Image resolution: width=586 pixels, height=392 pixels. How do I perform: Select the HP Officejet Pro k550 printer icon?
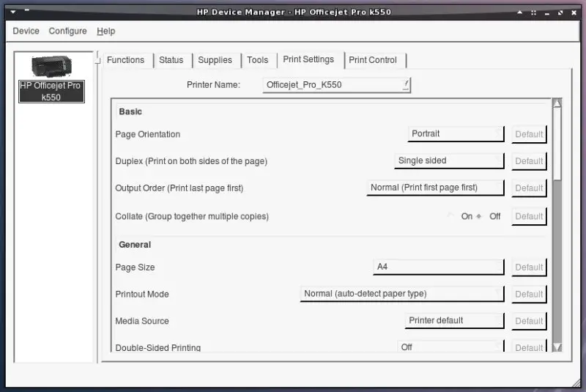click(51, 79)
